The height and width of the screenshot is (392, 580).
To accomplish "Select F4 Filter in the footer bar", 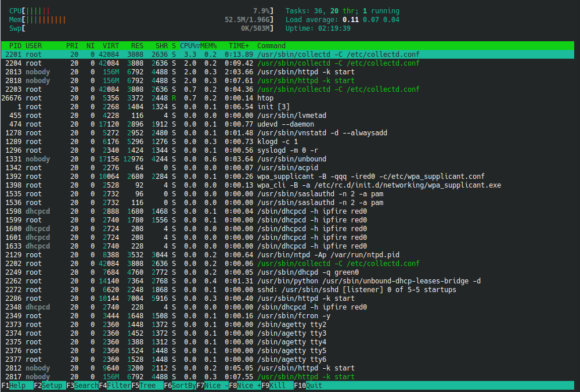I will click(115, 386).
